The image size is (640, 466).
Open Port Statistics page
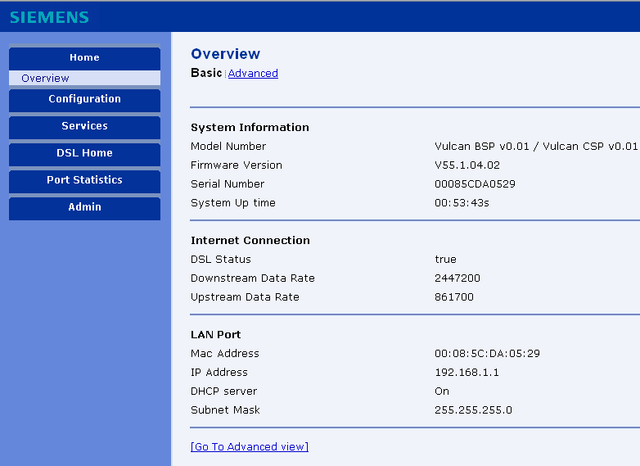coord(84,180)
